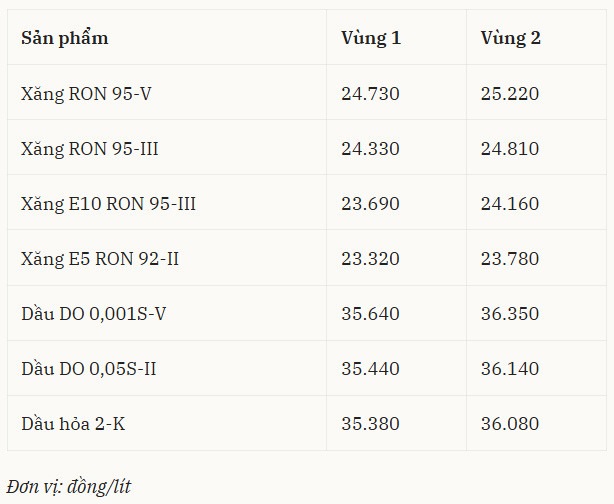The width and height of the screenshot is (614, 504).
Task: Select the "Xăng E5 RON 92-II" row label
Action: [100, 259]
